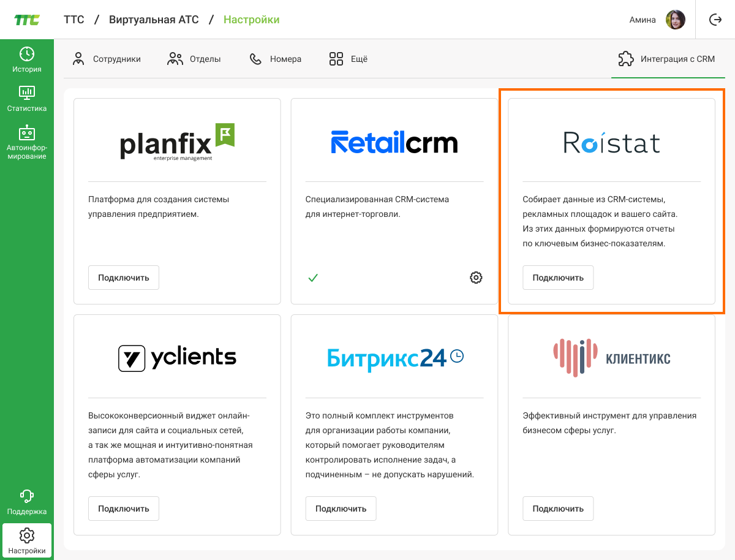Click the user name Амина

click(643, 20)
